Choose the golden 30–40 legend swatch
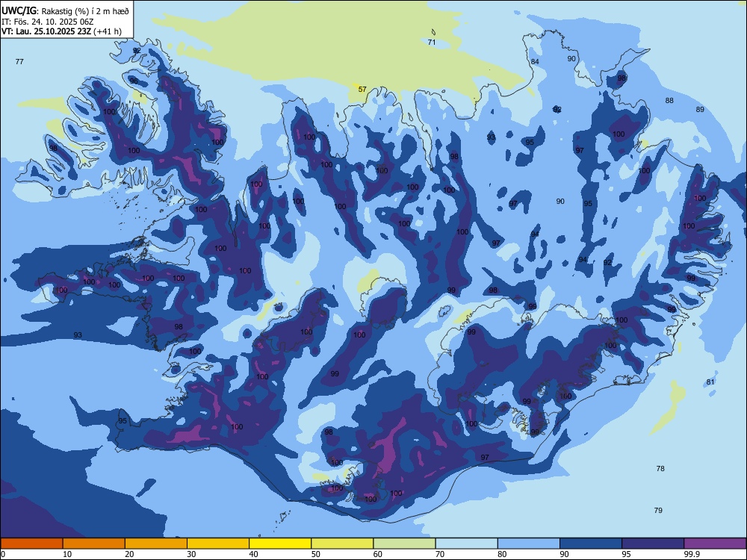This screenshot has width=747, height=560. (218, 544)
